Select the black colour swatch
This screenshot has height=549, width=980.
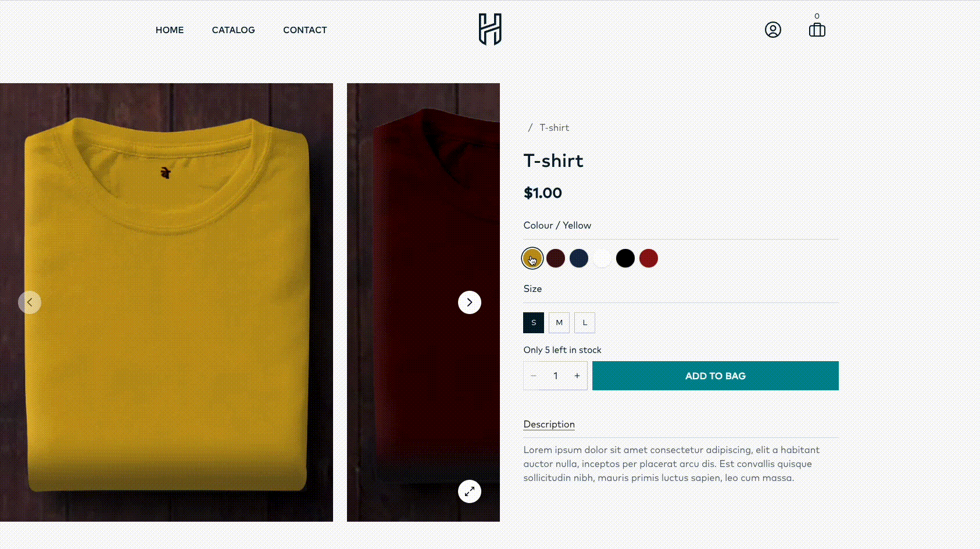click(625, 258)
